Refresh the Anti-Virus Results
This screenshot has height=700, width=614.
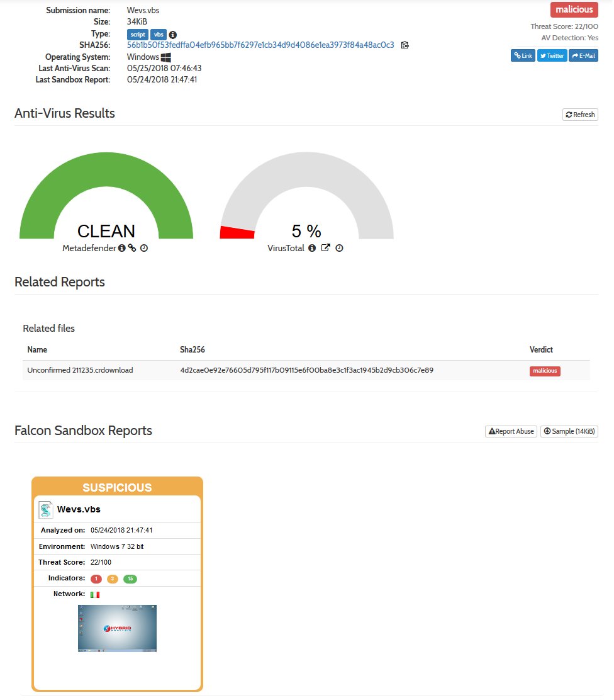(580, 115)
